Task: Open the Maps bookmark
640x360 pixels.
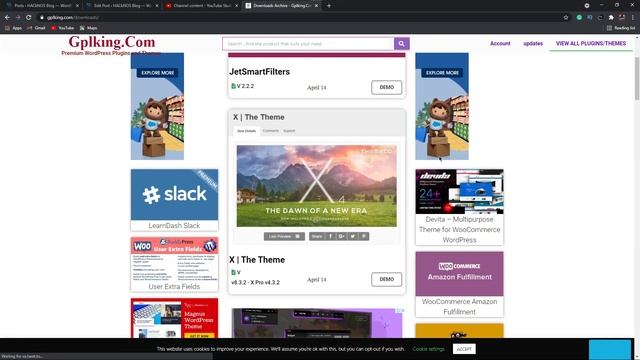Action: click(x=89, y=28)
